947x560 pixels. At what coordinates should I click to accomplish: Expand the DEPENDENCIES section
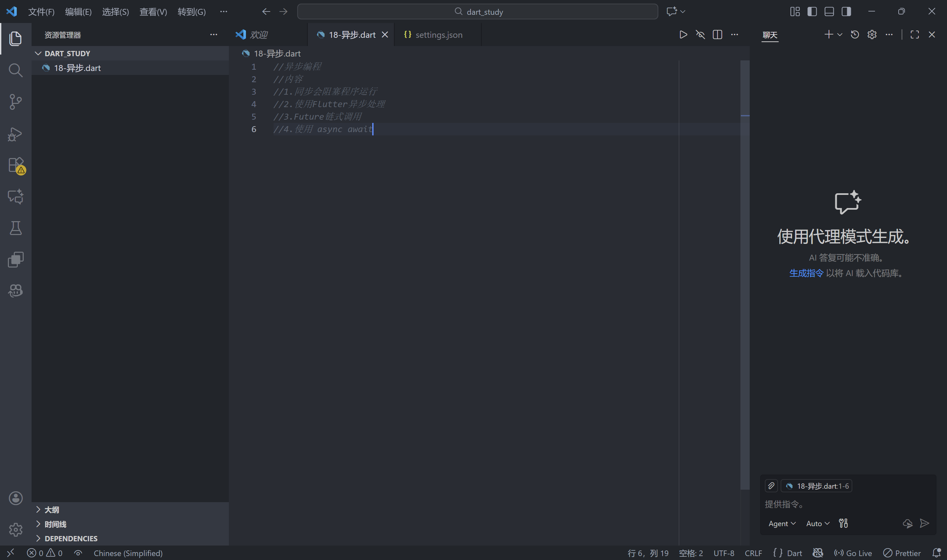71,539
